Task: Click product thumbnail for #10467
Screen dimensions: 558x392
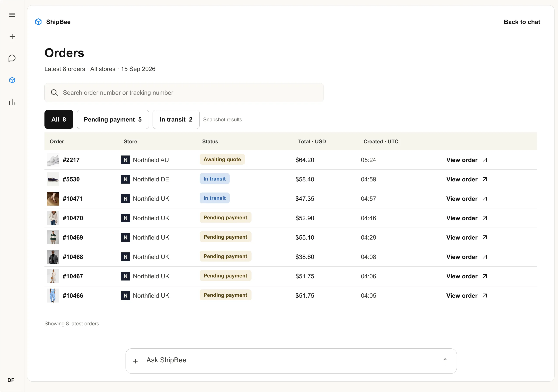Action: click(53, 276)
